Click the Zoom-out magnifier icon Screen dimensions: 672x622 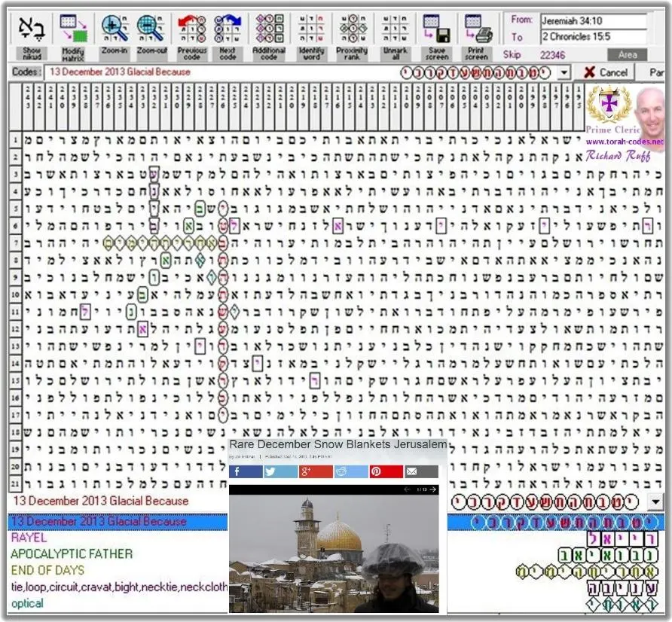tap(151, 29)
